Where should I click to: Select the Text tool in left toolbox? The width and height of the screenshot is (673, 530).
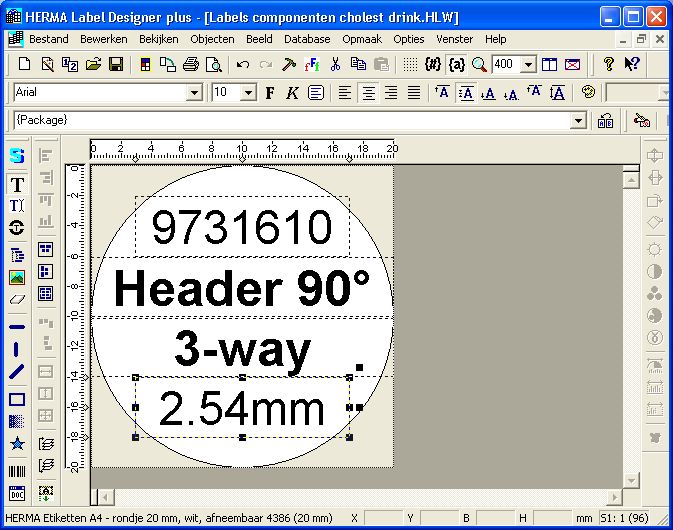click(x=17, y=185)
